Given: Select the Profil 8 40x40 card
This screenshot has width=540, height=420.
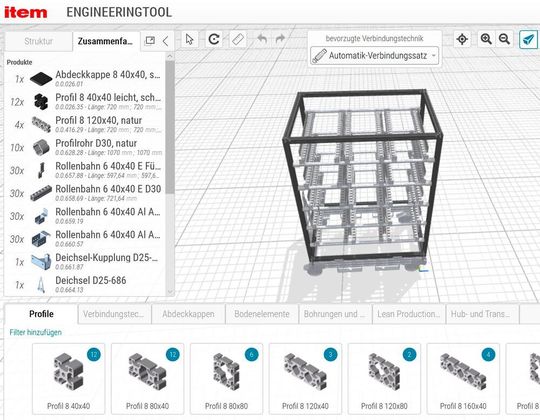Looking at the screenshot, I should click(69, 379).
